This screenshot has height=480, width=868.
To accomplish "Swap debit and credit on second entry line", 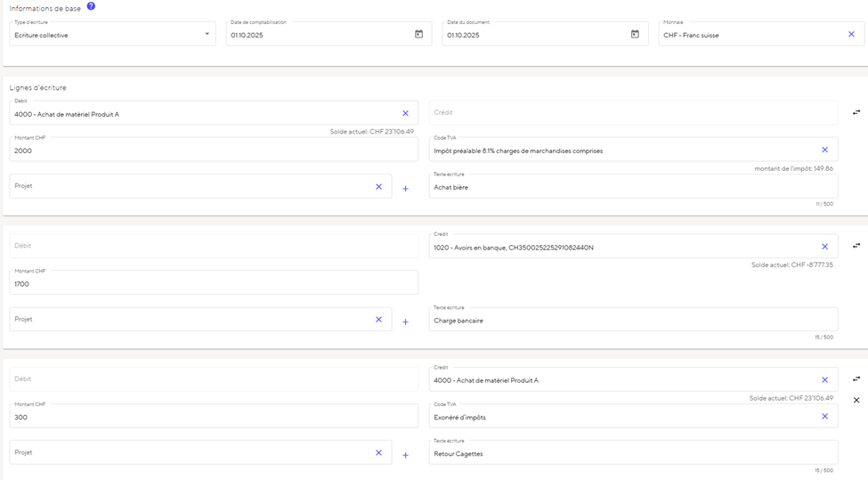I will point(856,246).
